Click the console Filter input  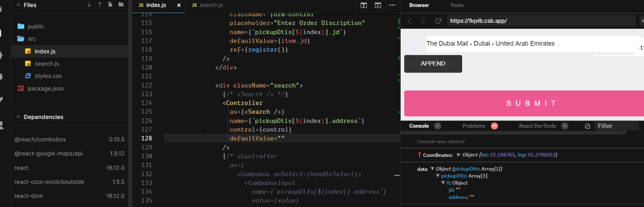coord(616,126)
